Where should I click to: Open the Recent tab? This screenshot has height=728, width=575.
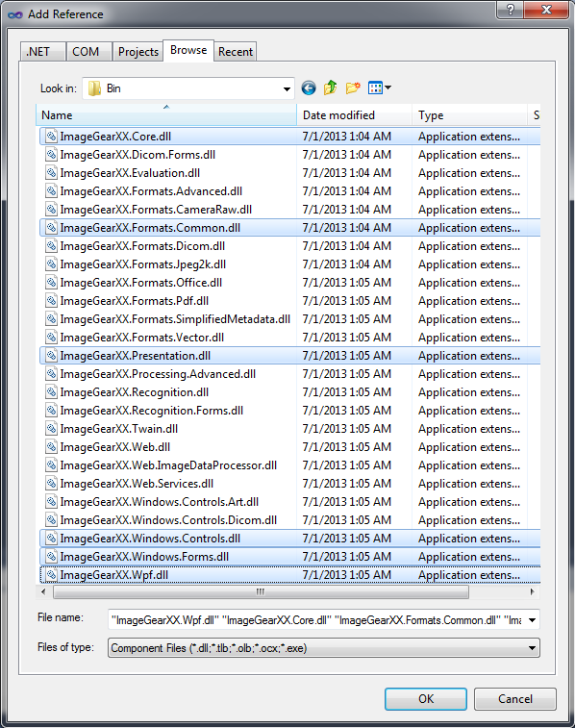tap(236, 52)
